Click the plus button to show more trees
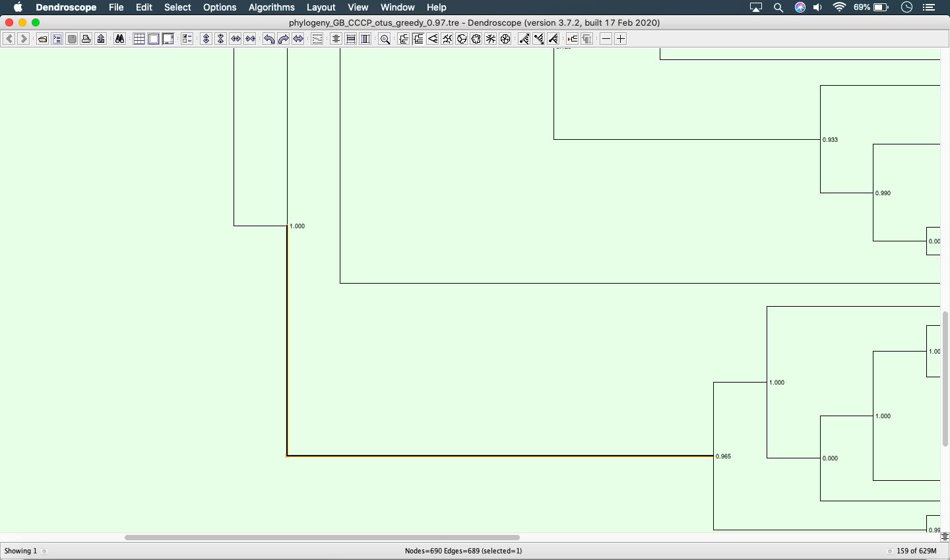 coord(621,39)
